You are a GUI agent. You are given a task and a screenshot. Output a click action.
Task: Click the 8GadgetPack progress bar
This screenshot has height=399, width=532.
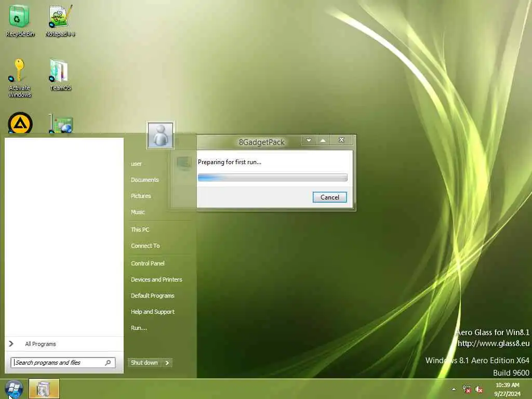point(272,178)
